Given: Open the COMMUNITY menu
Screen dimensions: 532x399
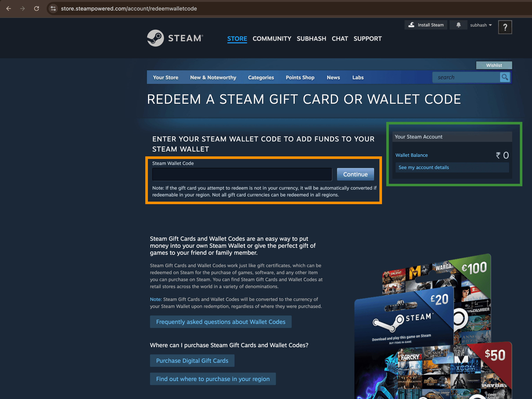Looking at the screenshot, I should pos(272,38).
